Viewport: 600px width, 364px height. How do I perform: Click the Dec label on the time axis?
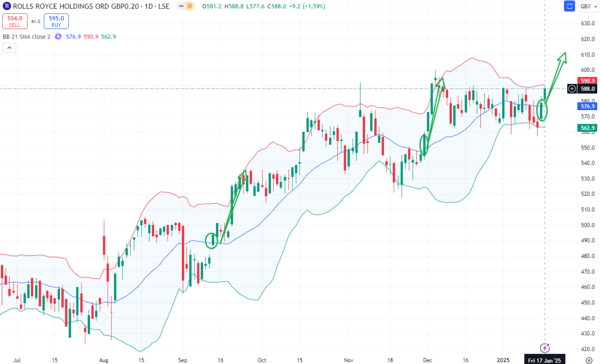pos(427,359)
